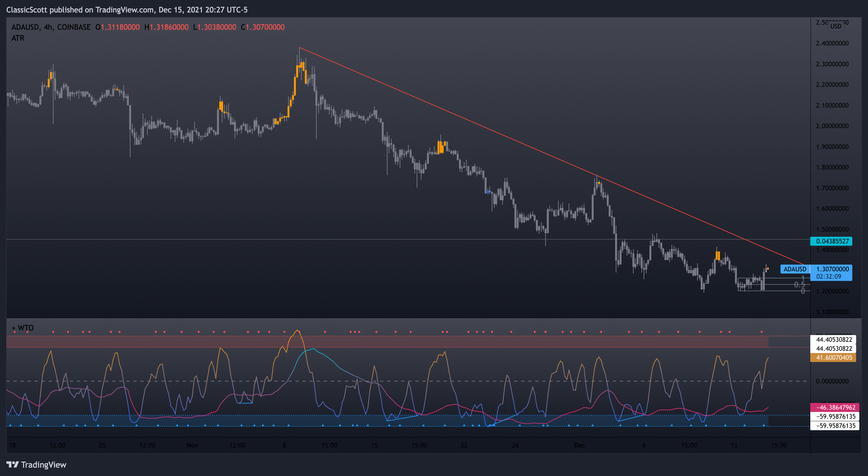
Task: Click the high value H1.31860000
Action: click(166, 27)
